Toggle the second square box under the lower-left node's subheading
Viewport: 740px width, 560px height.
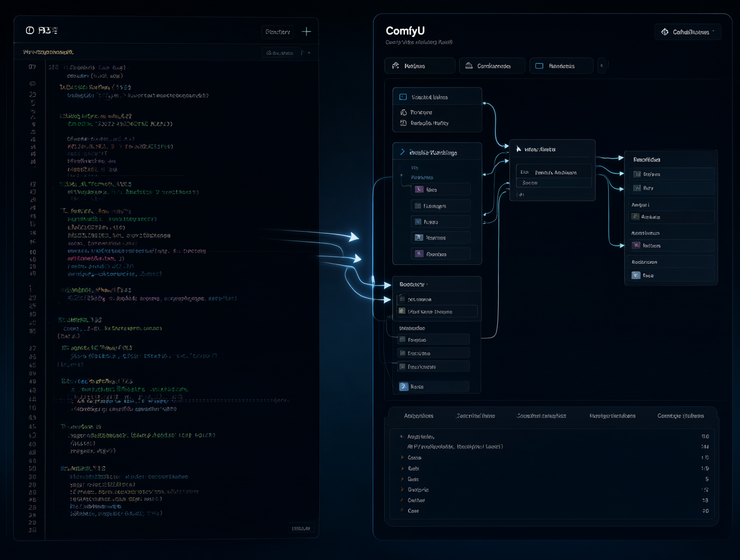click(x=402, y=353)
